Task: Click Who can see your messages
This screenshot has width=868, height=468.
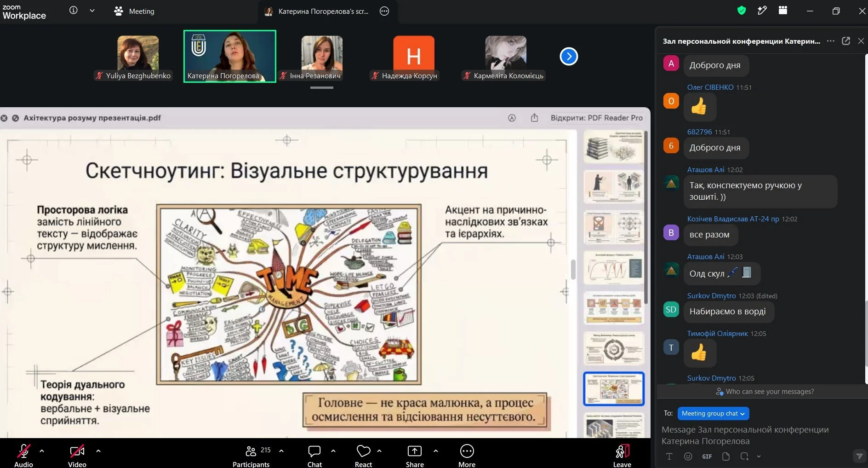Action: coord(765,392)
